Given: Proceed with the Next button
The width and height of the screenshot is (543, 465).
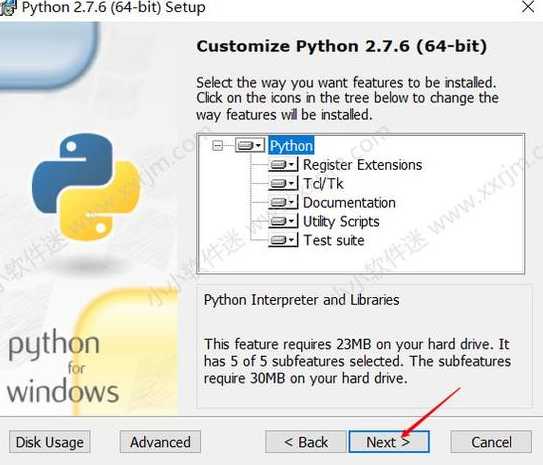Looking at the screenshot, I should click(x=389, y=442).
